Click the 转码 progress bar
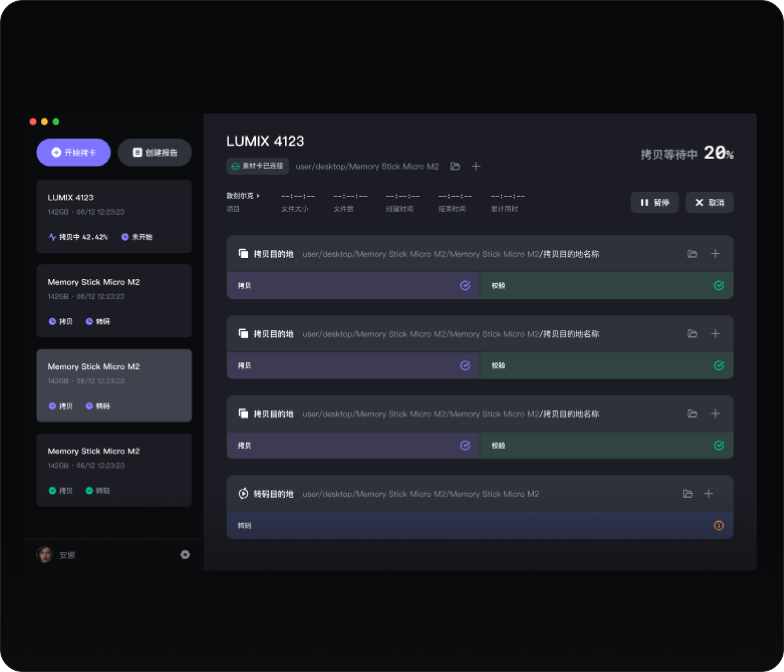784x672 pixels. click(x=456, y=526)
